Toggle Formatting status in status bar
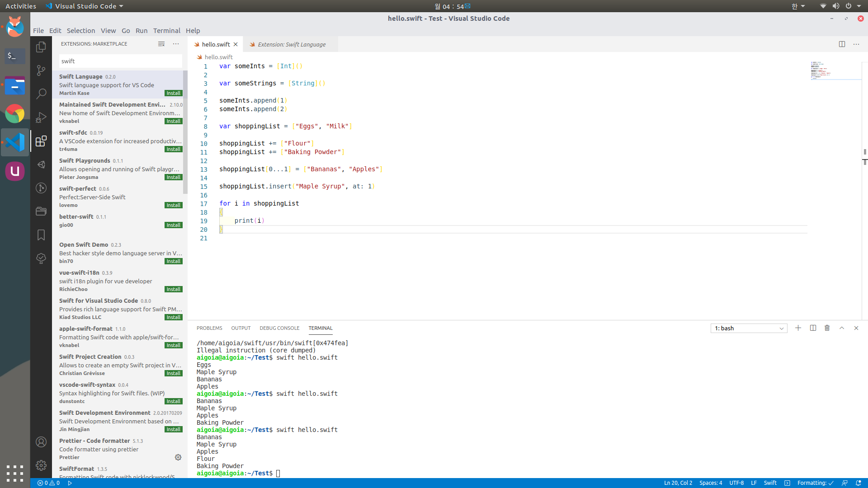 pos(815,483)
